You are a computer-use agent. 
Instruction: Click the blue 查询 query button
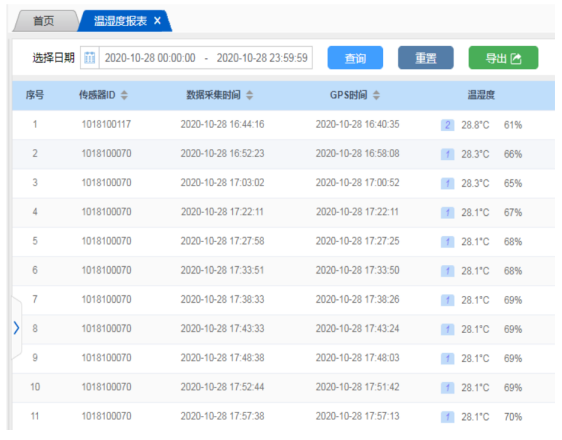coord(355,57)
